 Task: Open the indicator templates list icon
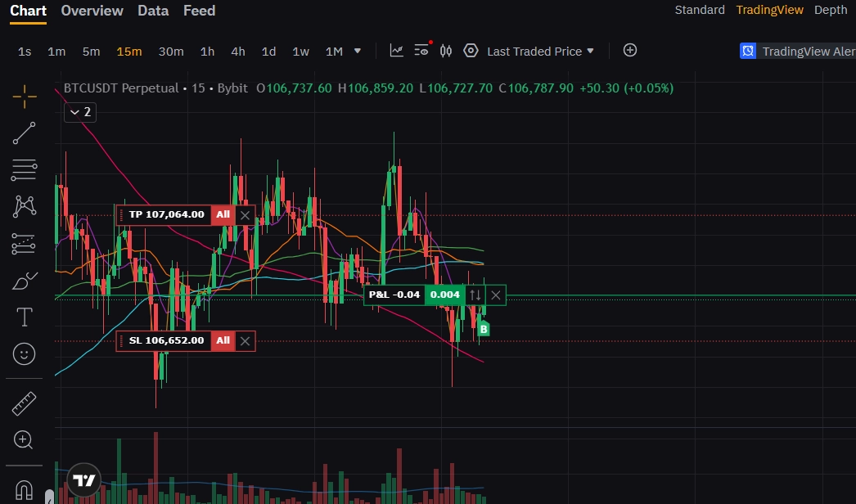[421, 50]
